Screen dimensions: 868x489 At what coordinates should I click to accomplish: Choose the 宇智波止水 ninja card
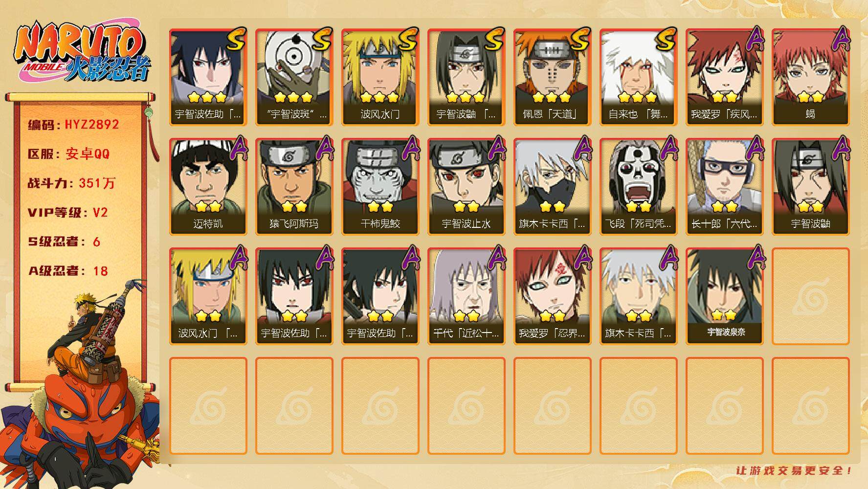click(466, 187)
